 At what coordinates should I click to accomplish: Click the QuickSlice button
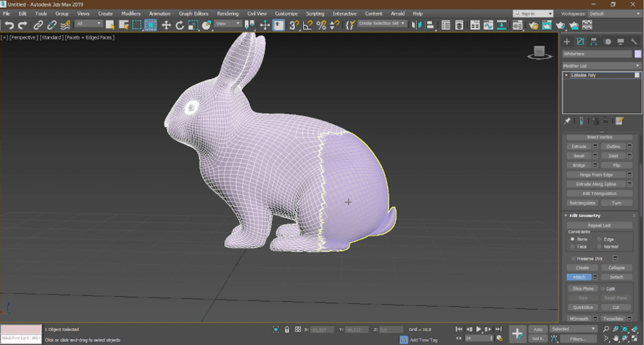pyautogui.click(x=583, y=307)
